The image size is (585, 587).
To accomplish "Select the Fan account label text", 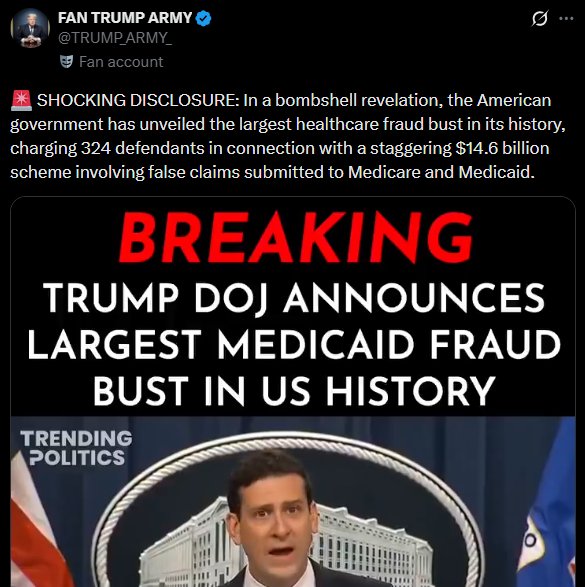I will (x=121, y=62).
